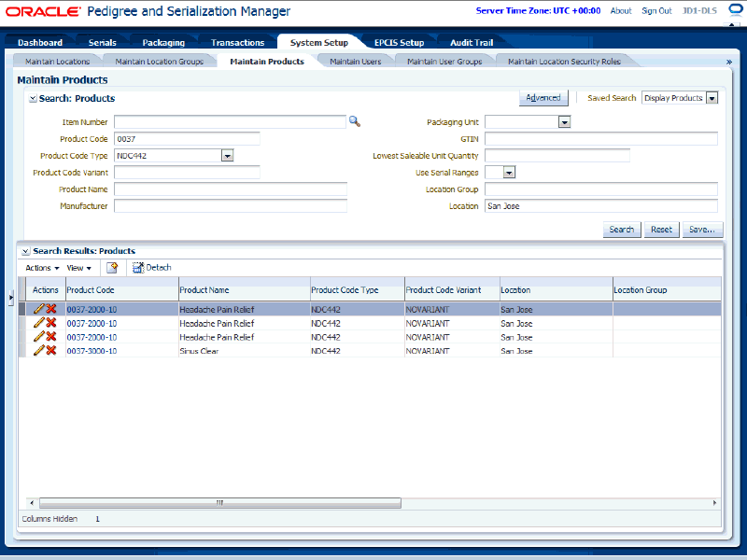Click in the Product Name field
747x560 pixels.
231,189
